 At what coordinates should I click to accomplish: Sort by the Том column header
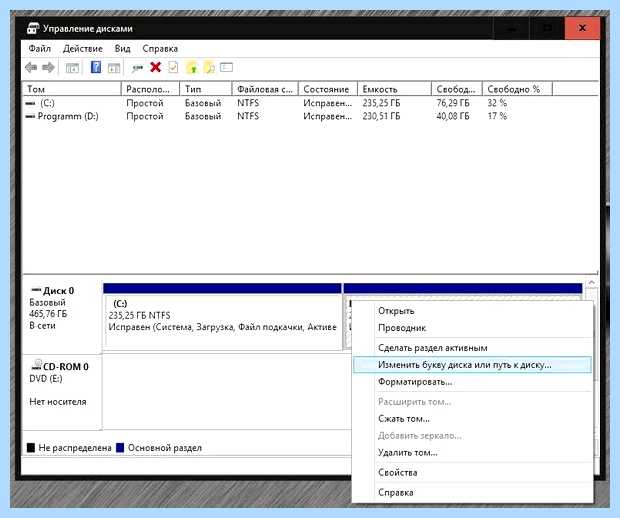pyautogui.click(x=72, y=89)
